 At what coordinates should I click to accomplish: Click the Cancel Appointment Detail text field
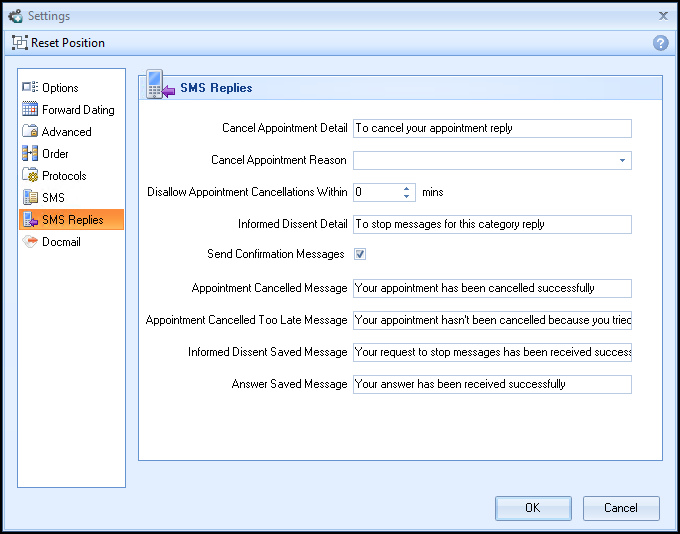coord(492,128)
